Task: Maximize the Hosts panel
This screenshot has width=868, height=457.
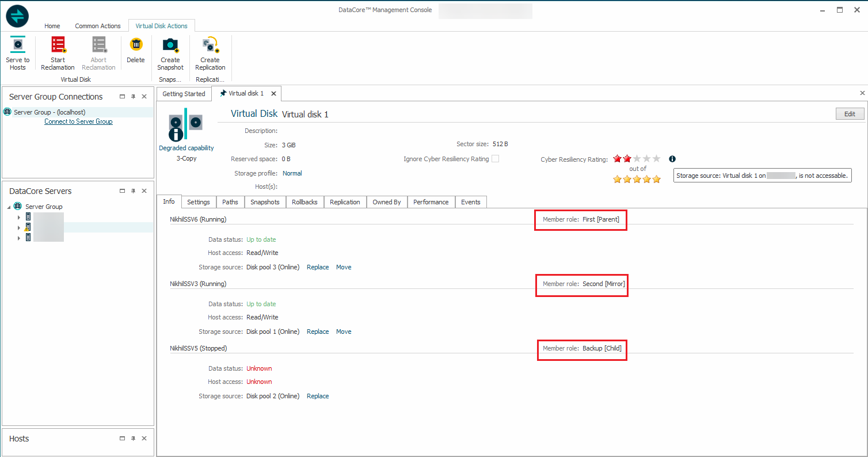Action: click(x=122, y=439)
